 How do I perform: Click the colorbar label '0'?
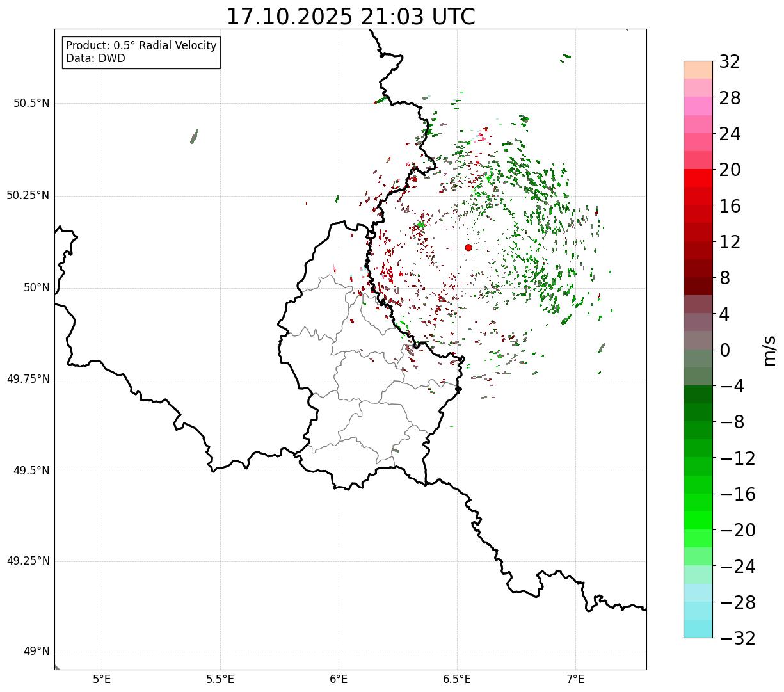tap(724, 350)
